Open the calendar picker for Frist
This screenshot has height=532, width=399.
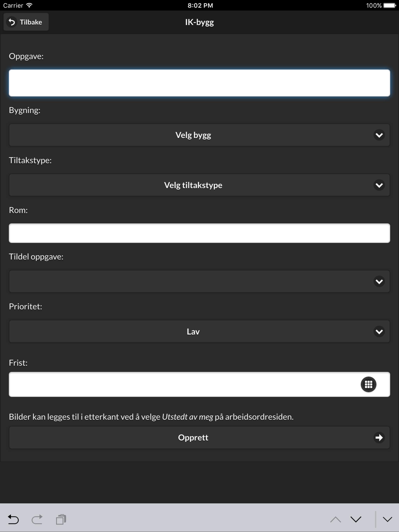pyautogui.click(x=368, y=384)
